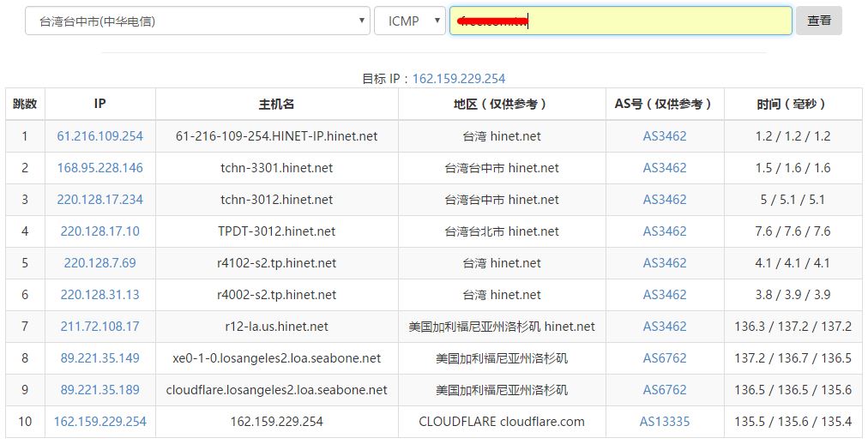This screenshot has height=444, width=868.
Task: Click AS6762 link in hop 8 row
Action: tap(665, 358)
